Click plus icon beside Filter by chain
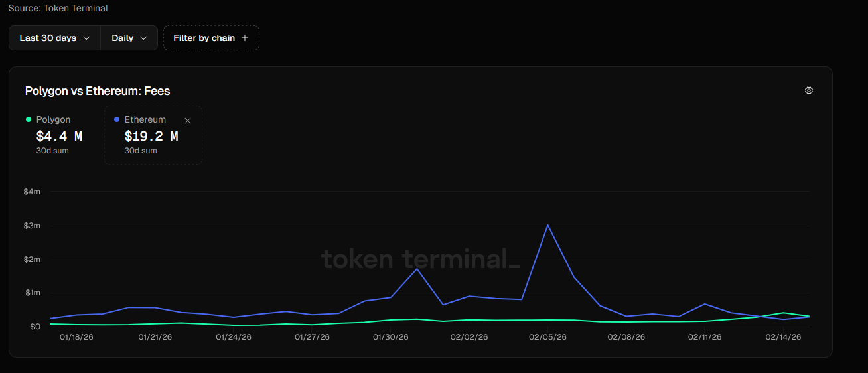 click(x=245, y=38)
